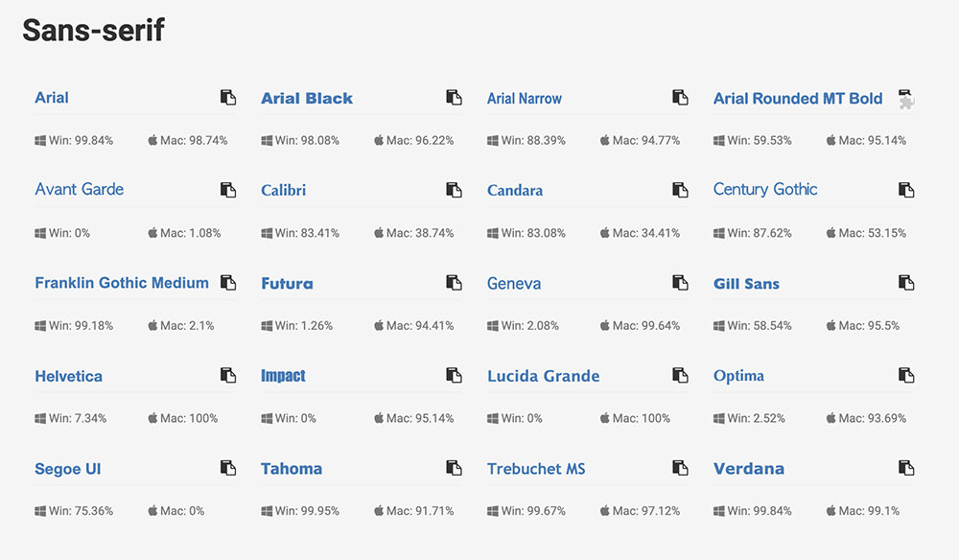Select the Helvetica font title

(68, 376)
